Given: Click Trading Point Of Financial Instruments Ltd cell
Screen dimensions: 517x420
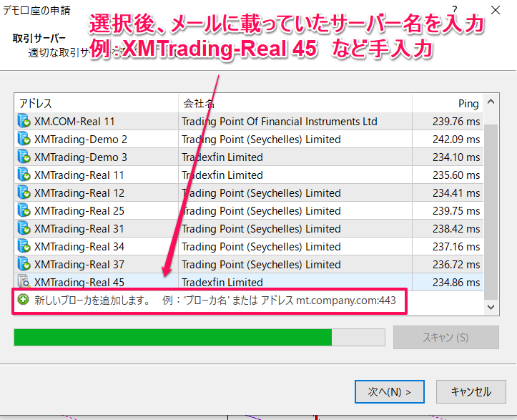Looking at the screenshot, I should (x=280, y=122).
